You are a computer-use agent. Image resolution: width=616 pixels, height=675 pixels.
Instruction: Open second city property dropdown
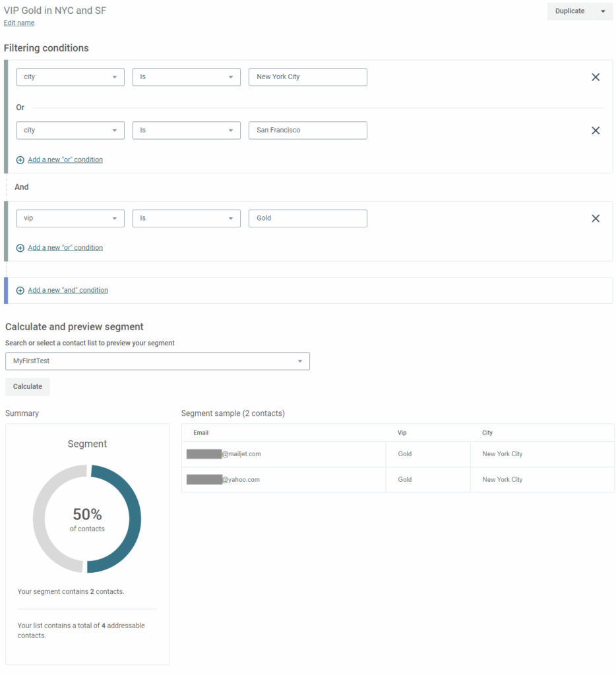click(70, 131)
